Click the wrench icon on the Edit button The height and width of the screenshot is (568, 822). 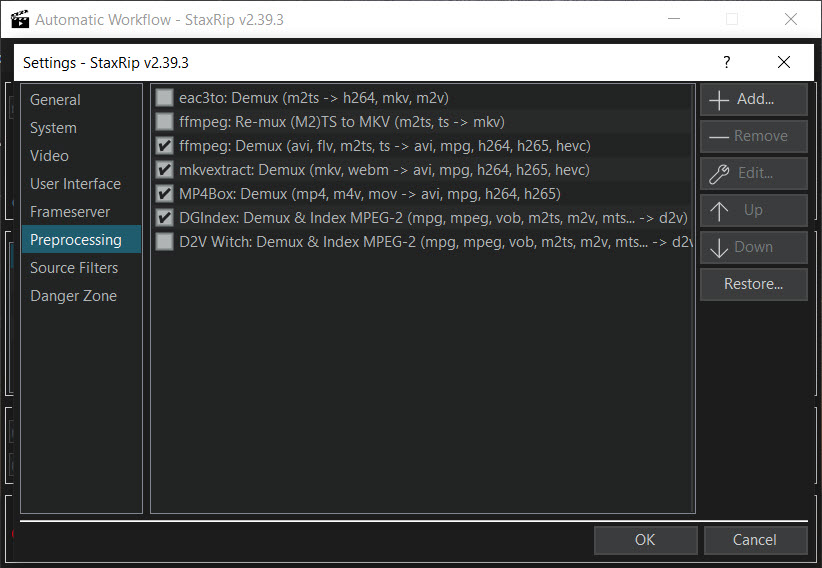click(x=719, y=174)
